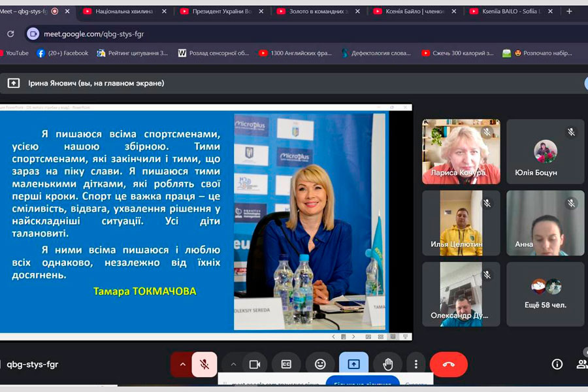Click the present screen icon

(x=353, y=365)
